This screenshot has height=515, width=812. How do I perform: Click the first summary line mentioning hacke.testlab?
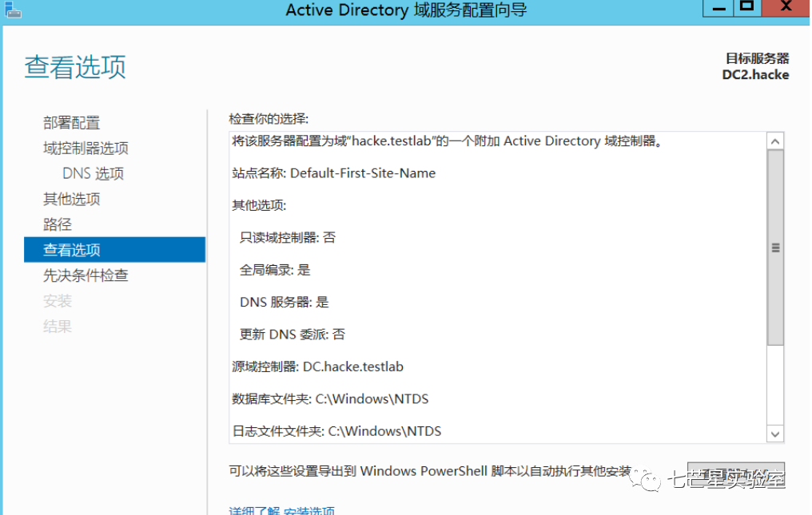click(x=448, y=141)
